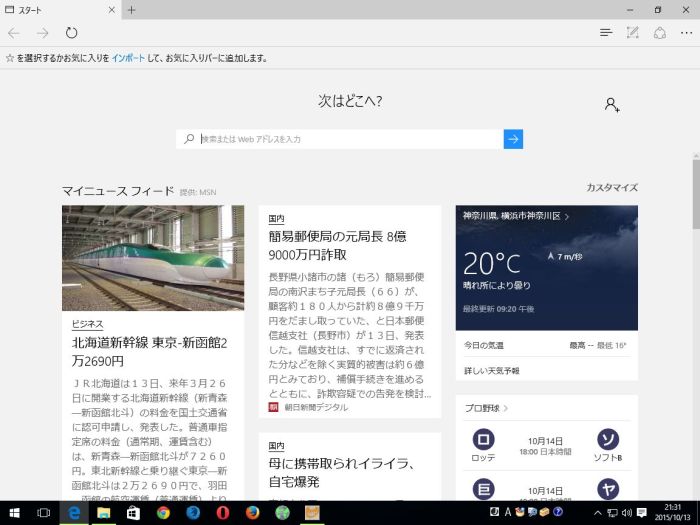The height and width of the screenshot is (525, 700).
Task: Close the スタート tab
Action: [x=111, y=10]
